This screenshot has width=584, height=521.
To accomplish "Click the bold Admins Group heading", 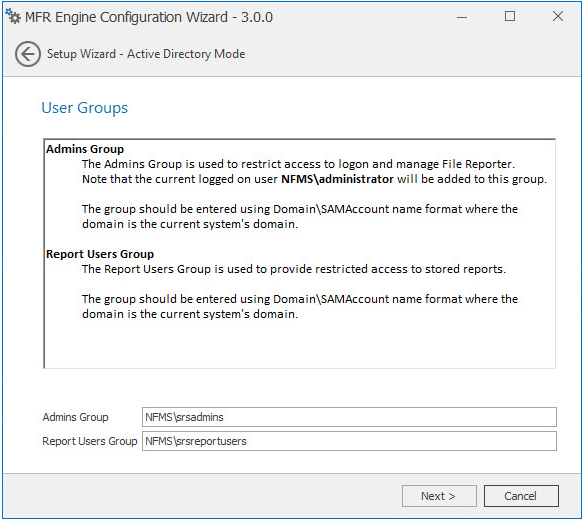I will point(85,149).
